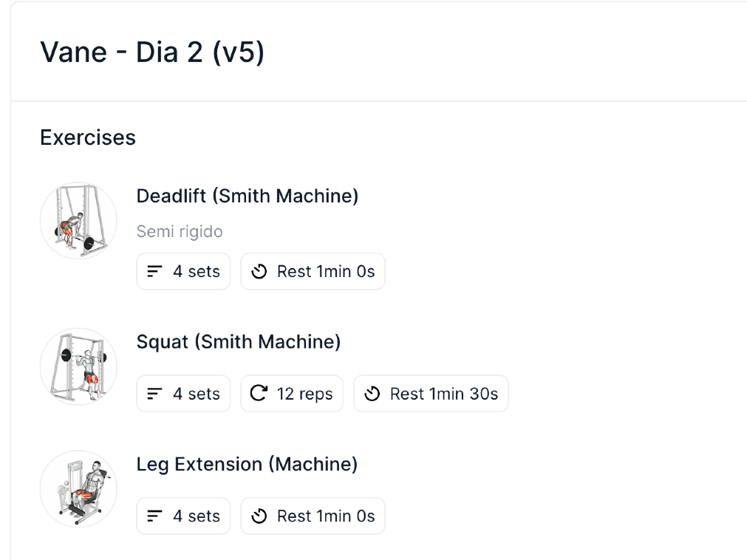Select the Rest 1min 30s chip for Squat
747x560 pixels.
click(x=432, y=395)
